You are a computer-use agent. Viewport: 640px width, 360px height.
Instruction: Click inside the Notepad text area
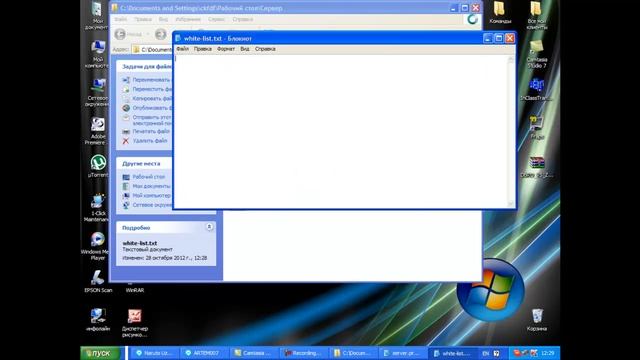340,131
